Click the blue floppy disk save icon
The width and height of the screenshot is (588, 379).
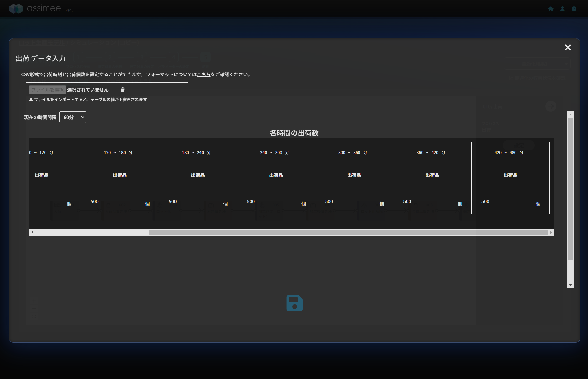(295, 303)
